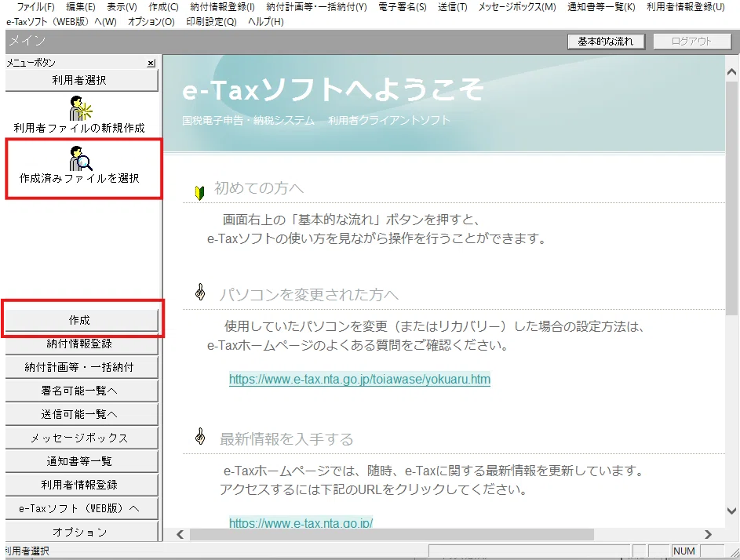
Task: Click the 作成 sidebar button
Action: [82, 320]
